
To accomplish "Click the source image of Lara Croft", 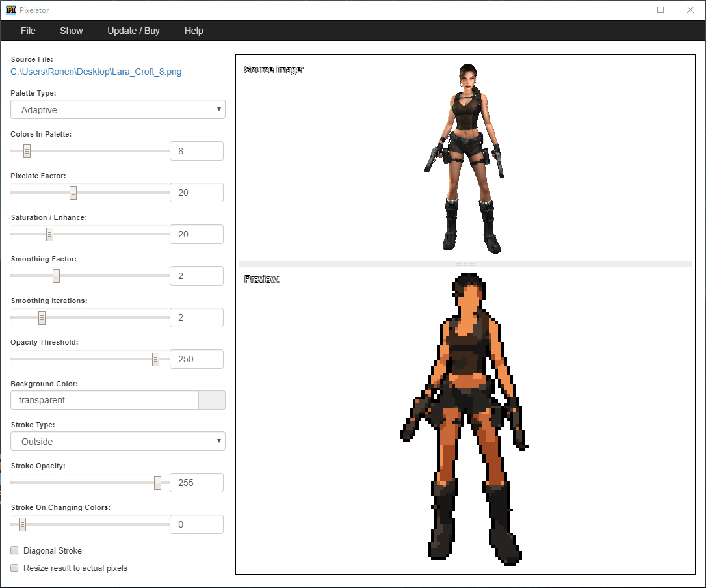I will [465, 156].
